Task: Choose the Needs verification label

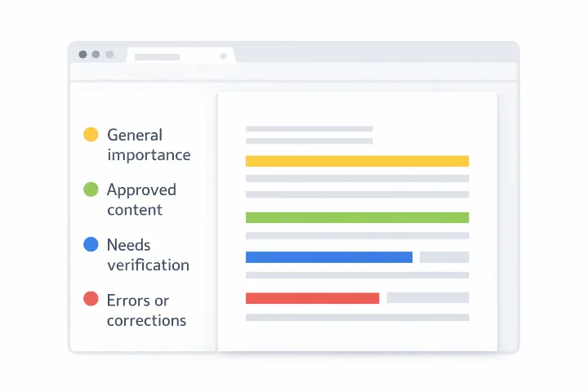Action: point(147,255)
